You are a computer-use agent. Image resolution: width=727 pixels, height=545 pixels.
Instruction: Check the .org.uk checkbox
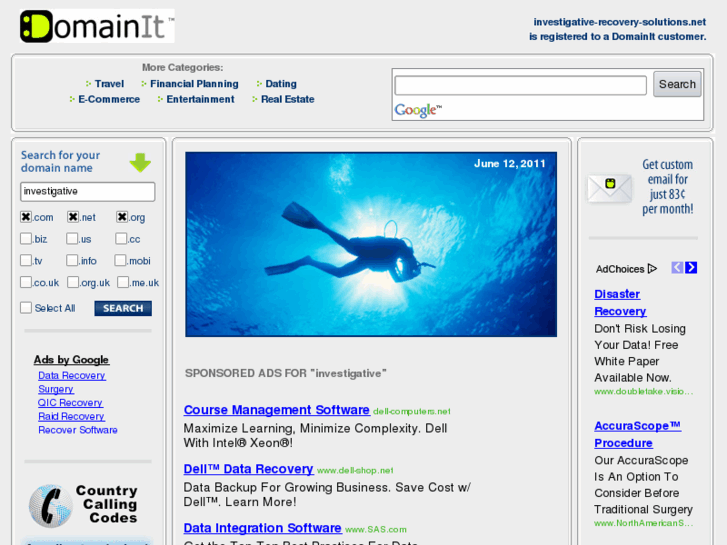(x=73, y=282)
